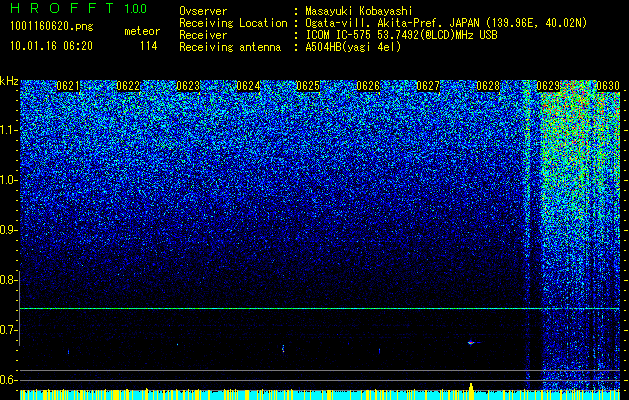Click the 1.1 kHz axis tick label
This screenshot has width=629, height=400.
coord(7,130)
